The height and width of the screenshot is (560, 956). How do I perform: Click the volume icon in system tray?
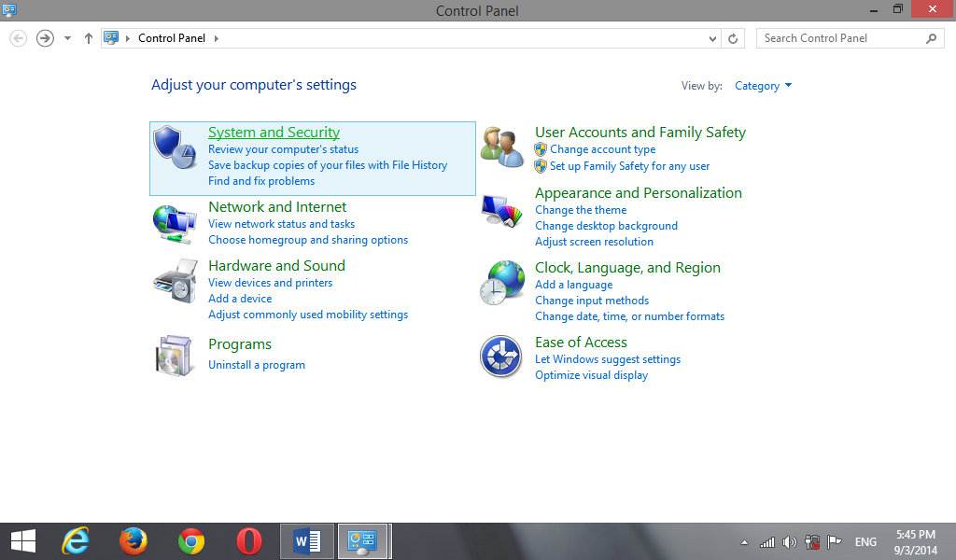[789, 541]
